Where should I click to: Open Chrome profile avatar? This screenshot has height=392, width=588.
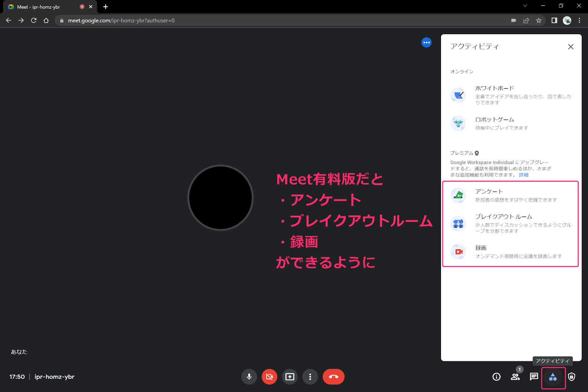click(x=567, y=21)
